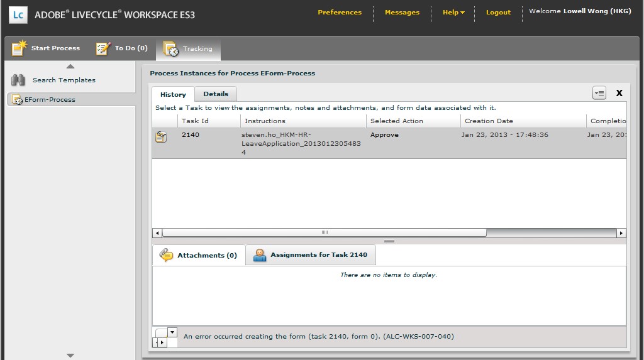Screen dimensions: 644x360
Task: Click the Approve action cell
Action: [x=384, y=134]
